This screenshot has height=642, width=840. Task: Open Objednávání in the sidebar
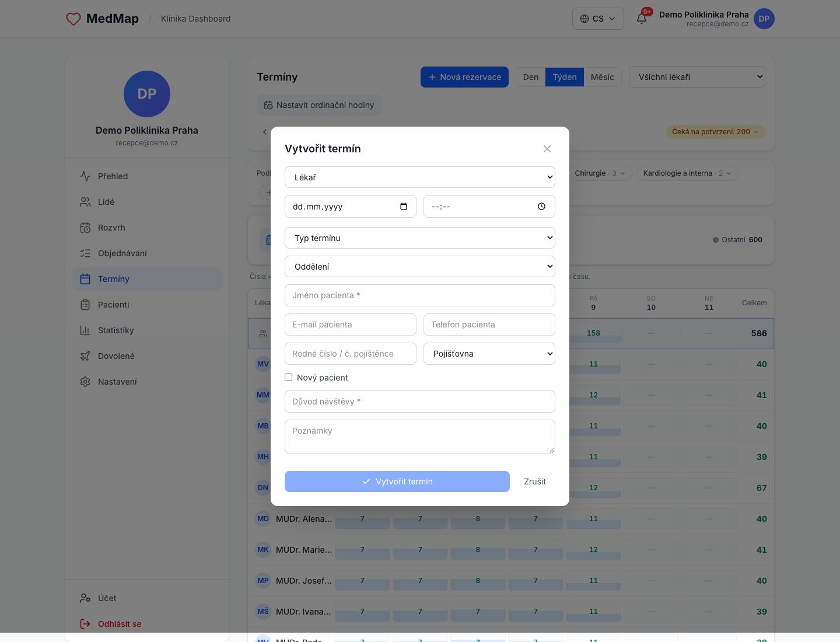click(x=147, y=253)
